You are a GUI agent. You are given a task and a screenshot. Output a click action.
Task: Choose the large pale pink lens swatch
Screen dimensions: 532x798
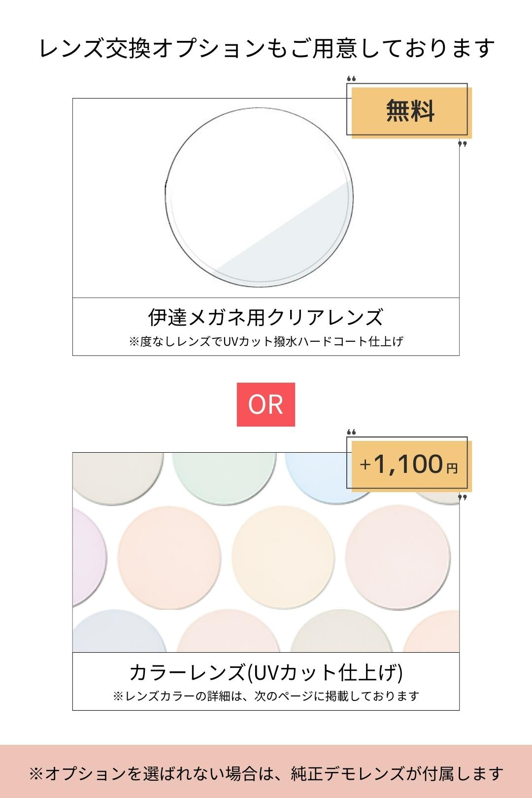pyautogui.click(x=397, y=556)
